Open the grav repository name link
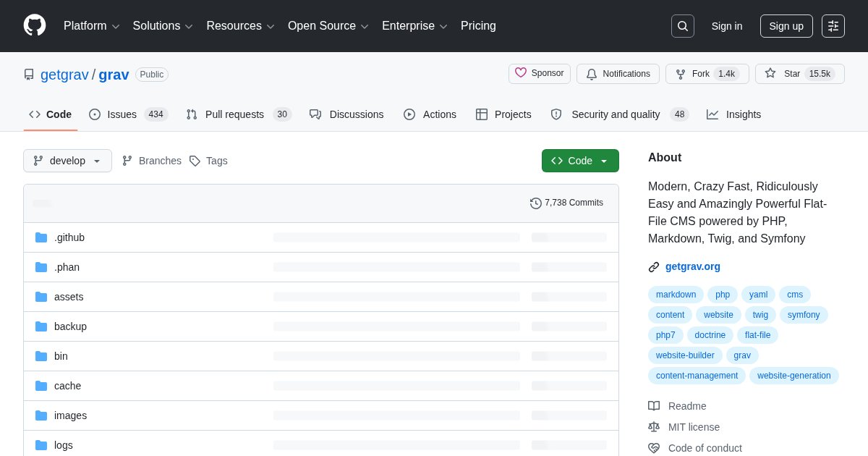This screenshot has height=456, width=868. [114, 75]
